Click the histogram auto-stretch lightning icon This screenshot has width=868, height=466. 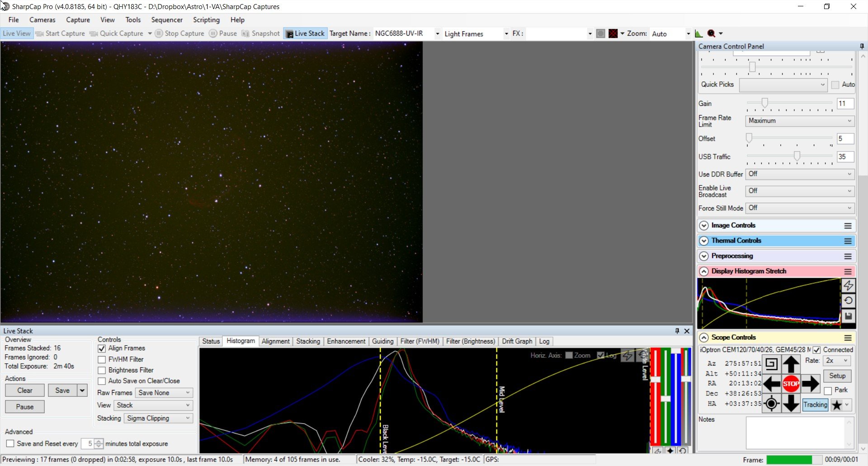pos(848,286)
